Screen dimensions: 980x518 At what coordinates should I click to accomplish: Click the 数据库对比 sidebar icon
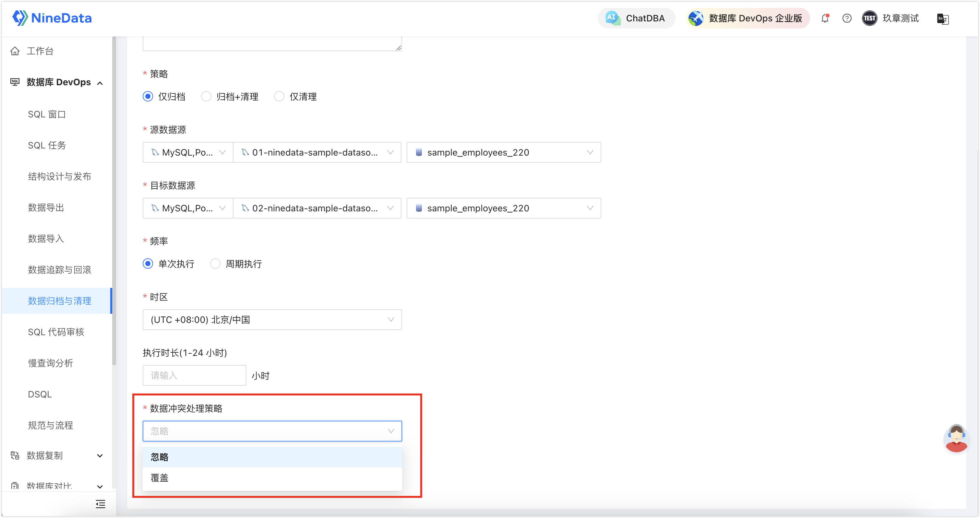tap(15, 486)
